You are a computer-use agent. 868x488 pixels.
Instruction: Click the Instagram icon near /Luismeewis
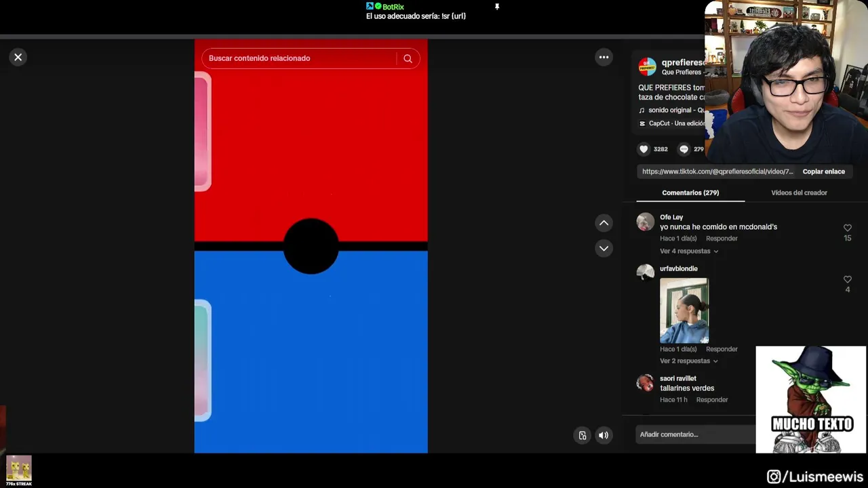coord(774,477)
